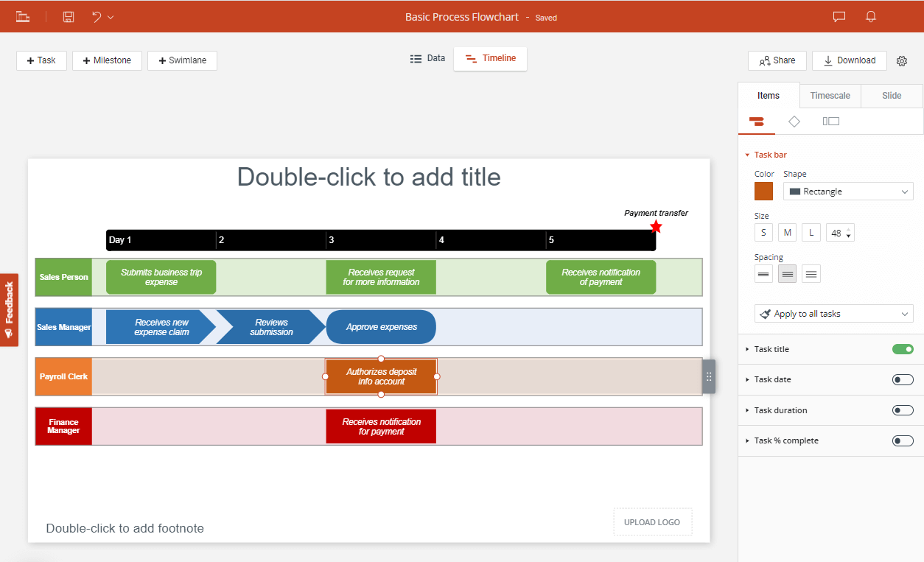Save the flowchart using the save icon
This screenshot has height=562, width=924.
(x=68, y=16)
